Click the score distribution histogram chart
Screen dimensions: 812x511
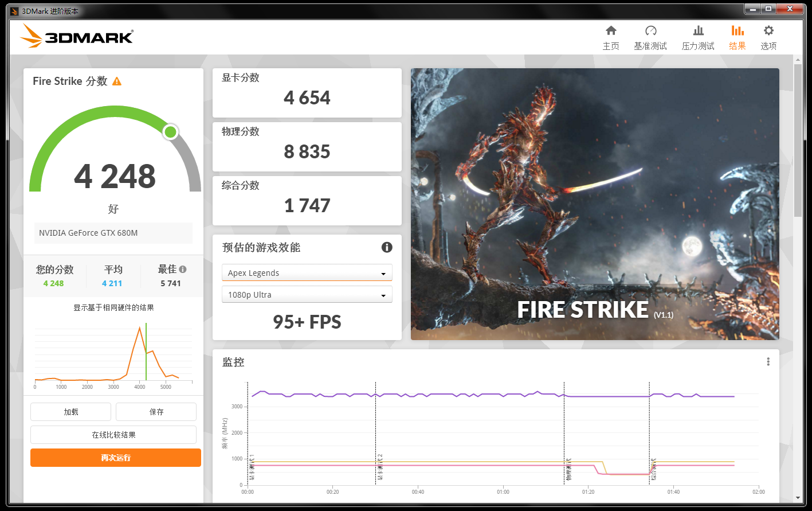(113, 356)
